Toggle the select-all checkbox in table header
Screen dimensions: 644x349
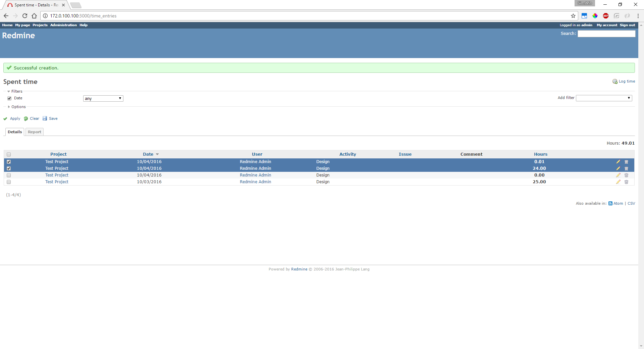(x=9, y=154)
